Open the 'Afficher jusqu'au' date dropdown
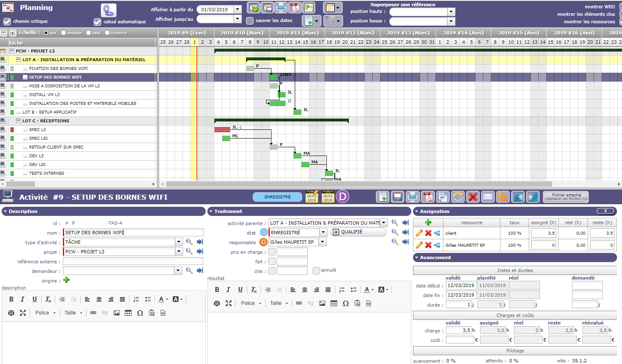622x364 pixels. [x=238, y=19]
